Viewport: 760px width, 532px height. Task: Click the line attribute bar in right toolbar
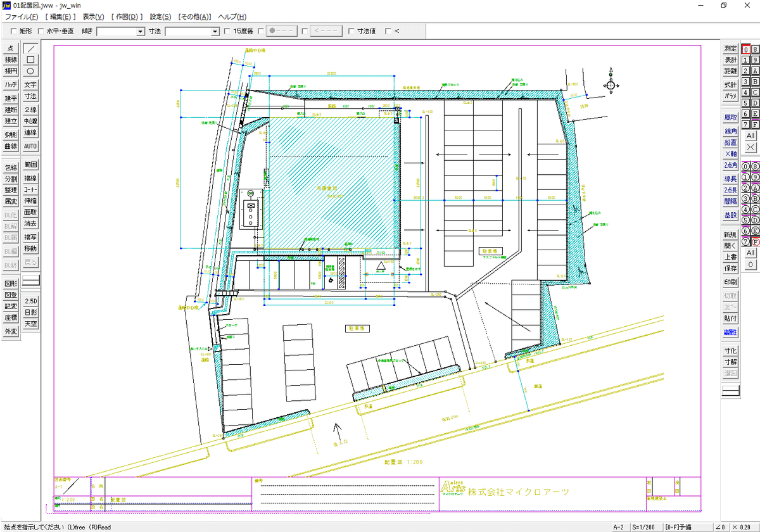coord(731,392)
